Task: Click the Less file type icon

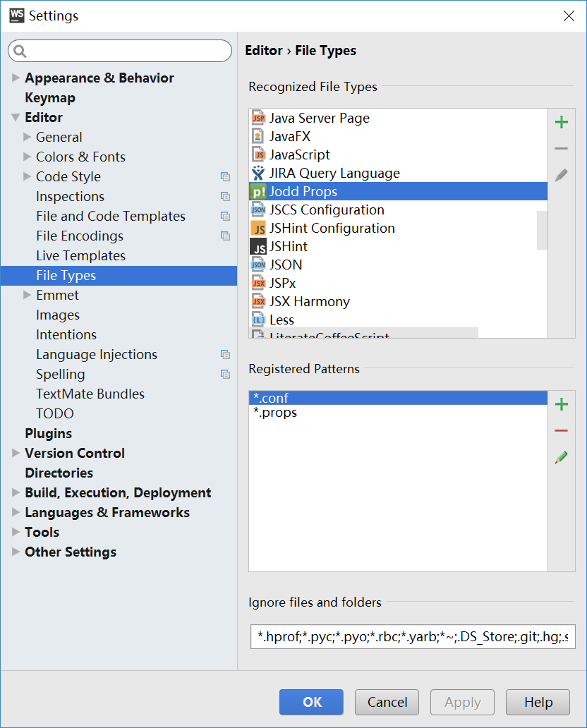Action: 258,320
